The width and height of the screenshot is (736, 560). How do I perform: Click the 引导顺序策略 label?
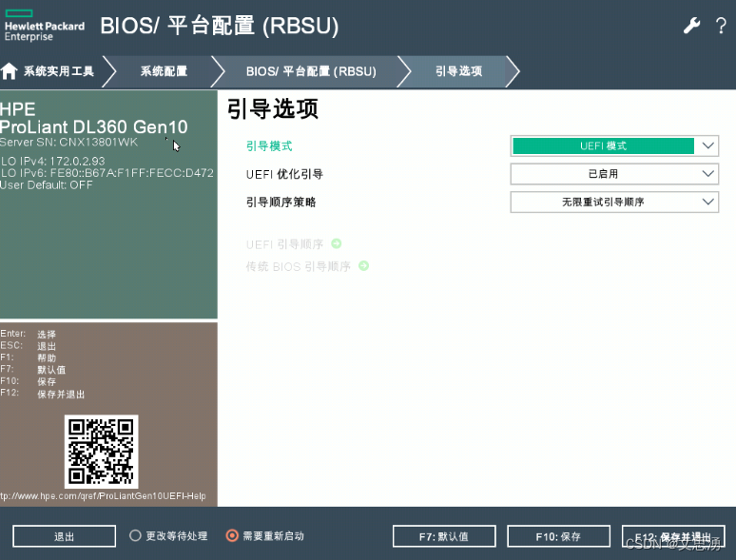281,202
